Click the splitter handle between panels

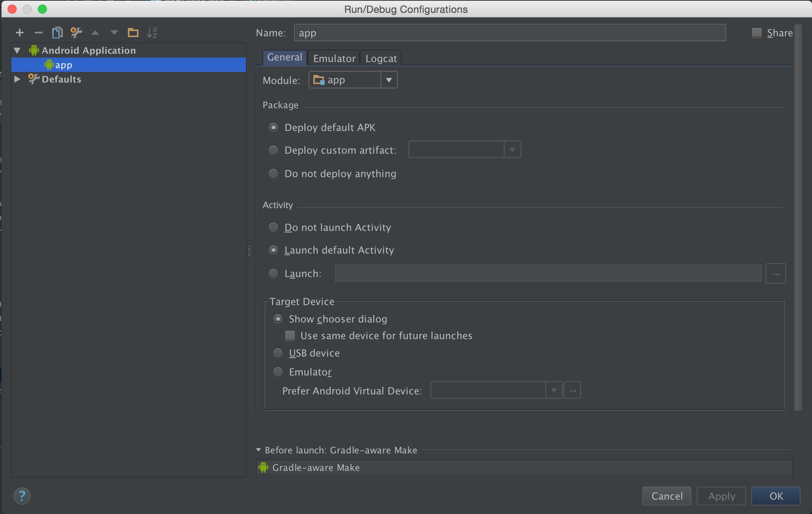coord(249,250)
